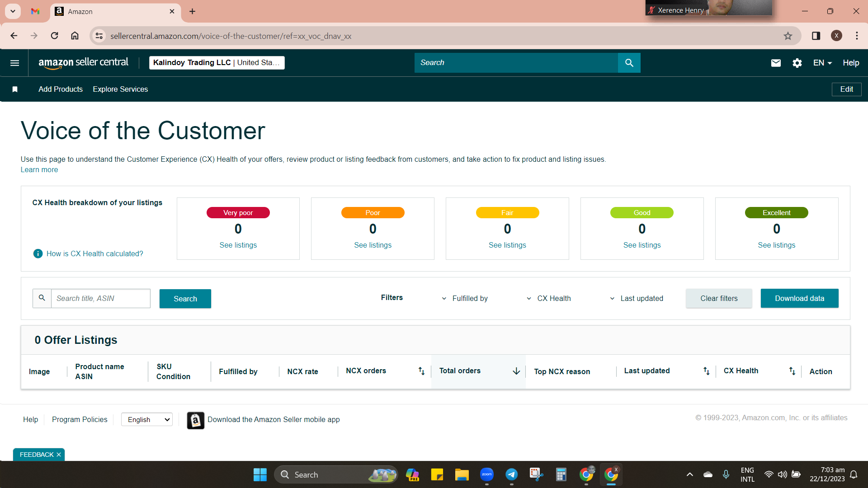Click the magnifier icon beside Search title, ASIN

(42, 298)
